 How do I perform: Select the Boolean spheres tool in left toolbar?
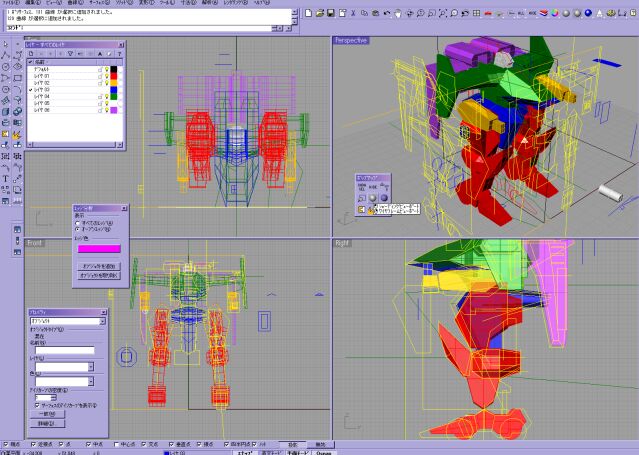click(x=18, y=111)
